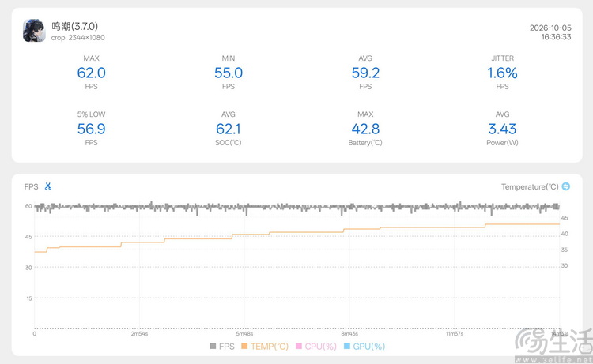Enable the GPU(%) legend series
The height and width of the screenshot is (364, 593).
pyautogui.click(x=364, y=347)
